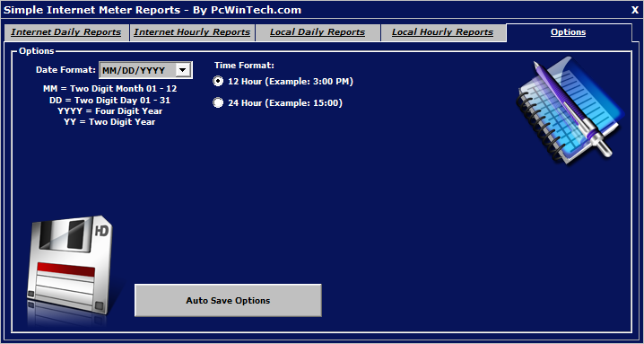Switch to Internet Hourly Reports tab

192,32
